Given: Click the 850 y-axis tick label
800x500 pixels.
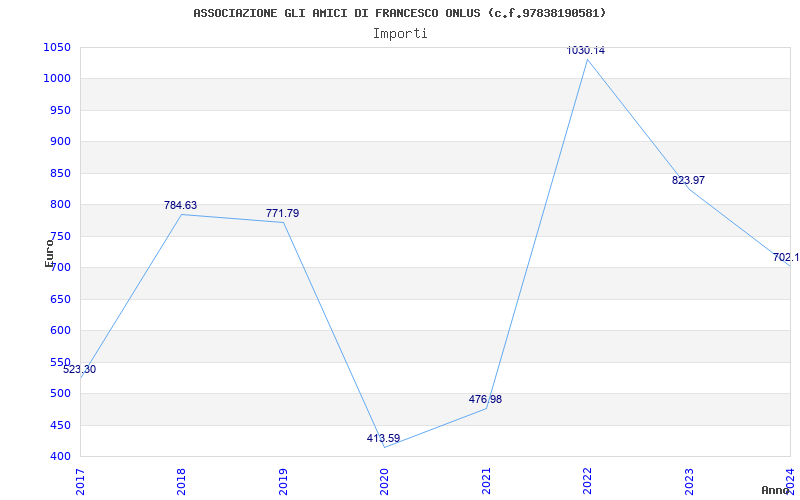Looking at the screenshot, I should [x=60, y=173].
